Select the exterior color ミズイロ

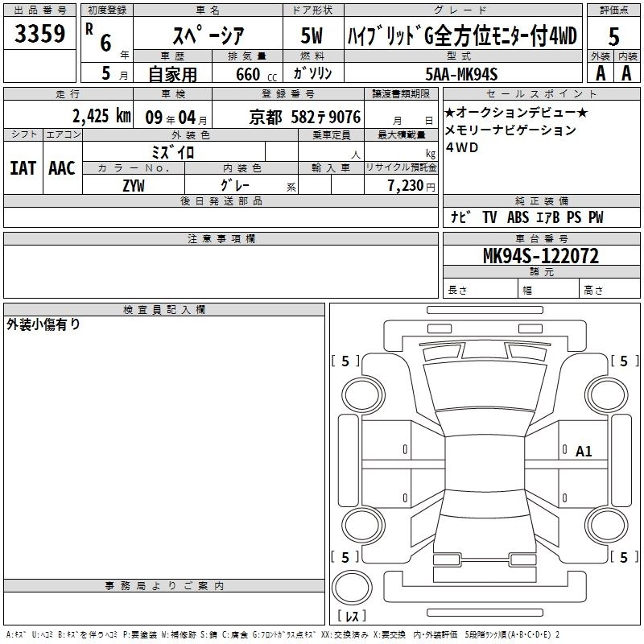pyautogui.click(x=173, y=152)
